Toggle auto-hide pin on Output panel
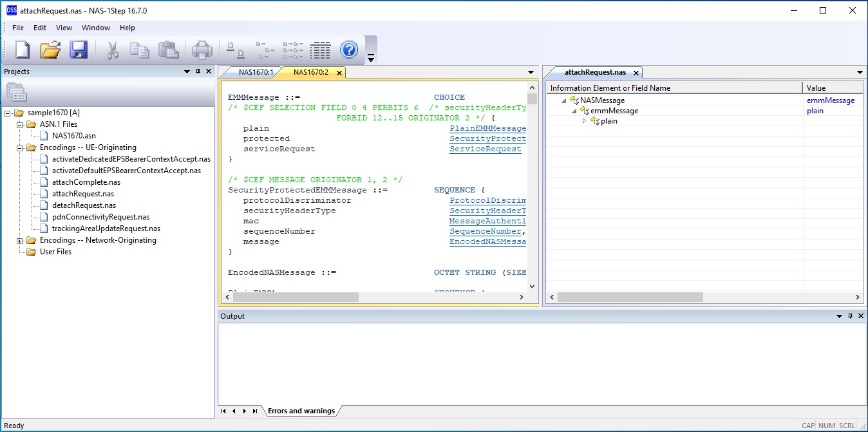 [850, 316]
